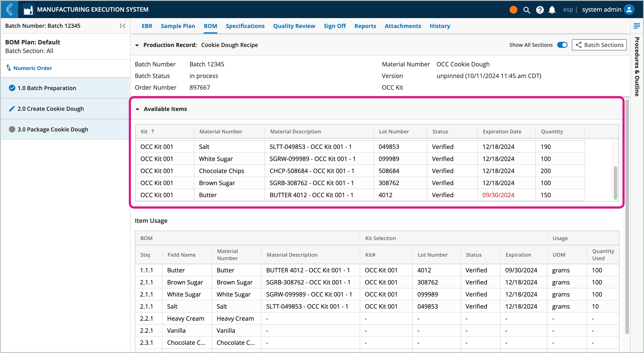644x353 pixels.
Task: Click the Kit column sort arrow
Action: tap(153, 131)
